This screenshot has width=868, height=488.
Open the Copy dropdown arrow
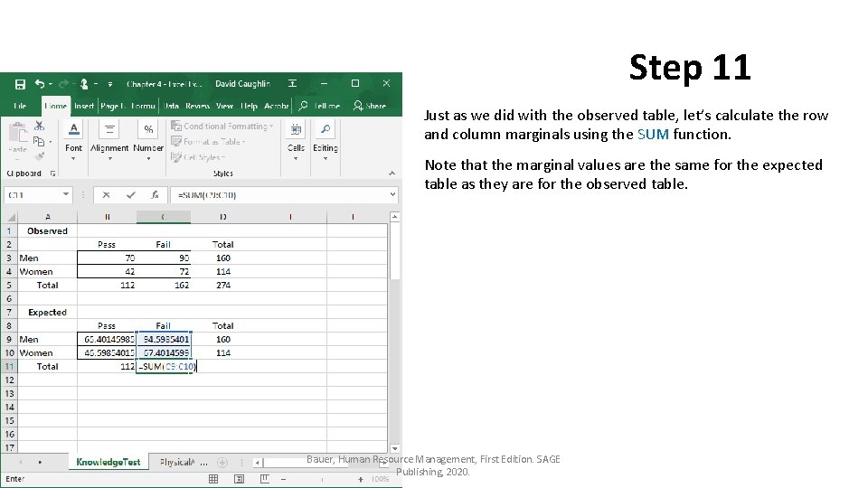[x=51, y=142]
